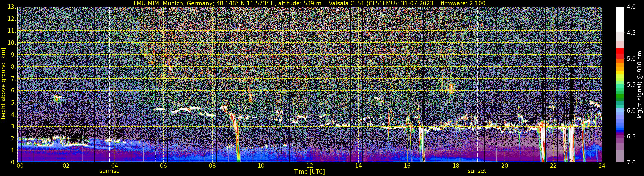This screenshot has width=644, height=176.
Task: Click the y-axis tick label '0.'
Action: point(13,162)
